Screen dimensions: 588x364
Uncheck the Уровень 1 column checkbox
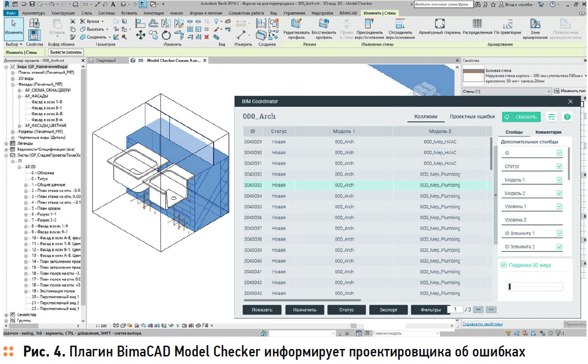pyautogui.click(x=559, y=206)
